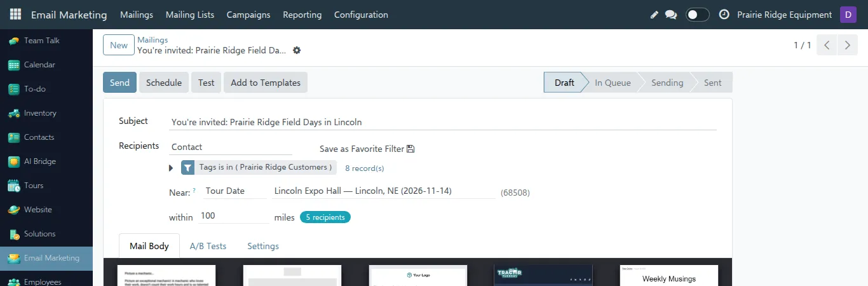
Task: Open the clock activities icon
Action: pos(724,15)
